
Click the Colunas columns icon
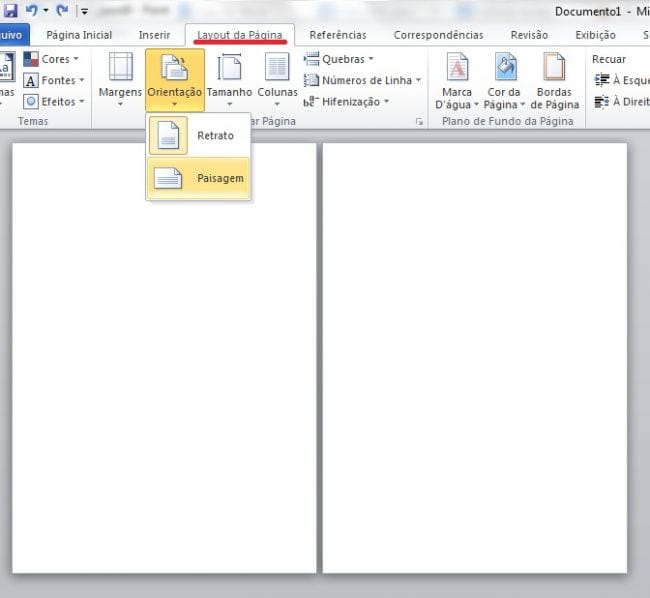(x=277, y=78)
